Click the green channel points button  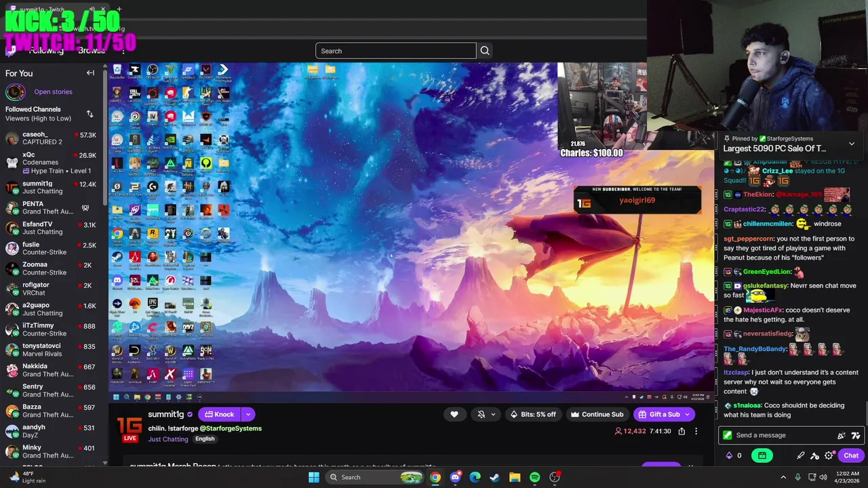pyautogui.click(x=762, y=455)
